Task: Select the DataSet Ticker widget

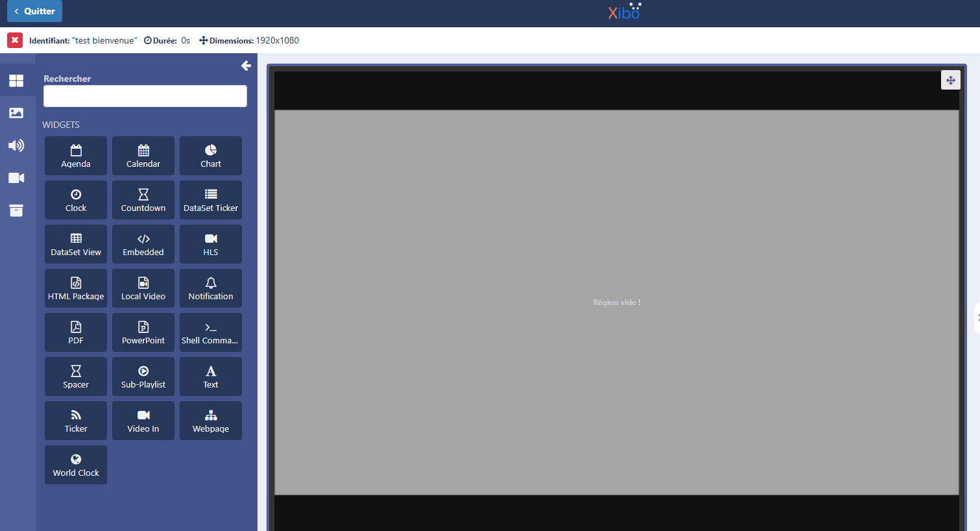Action: coord(211,200)
